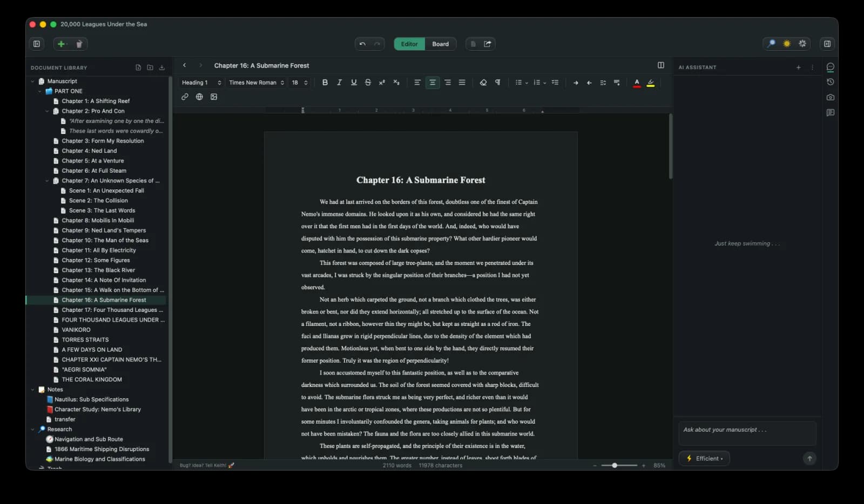
Task: Click the new document icon in Document Library
Action: [x=138, y=67]
